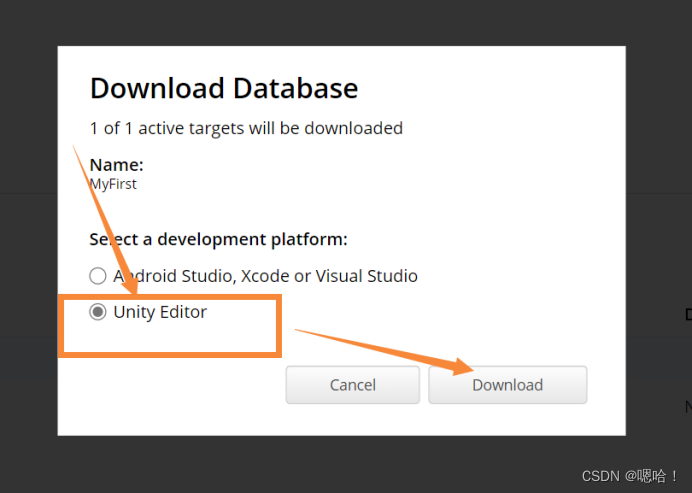Click the Download button

click(x=508, y=384)
